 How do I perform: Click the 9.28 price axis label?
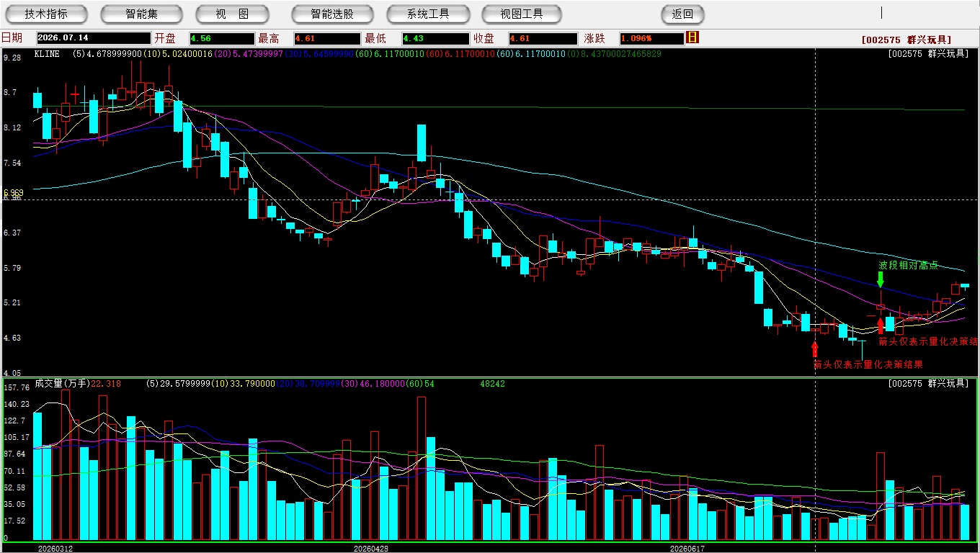pyautogui.click(x=12, y=58)
